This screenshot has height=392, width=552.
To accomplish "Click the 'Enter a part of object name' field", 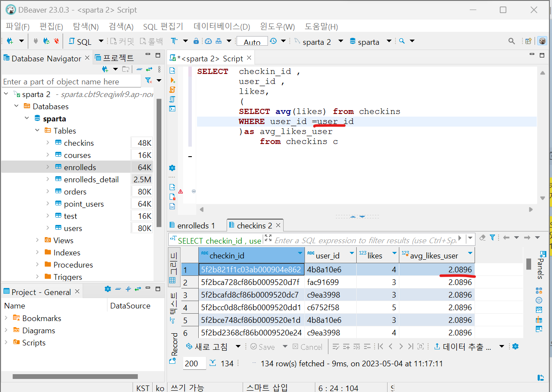I will 72,81.
